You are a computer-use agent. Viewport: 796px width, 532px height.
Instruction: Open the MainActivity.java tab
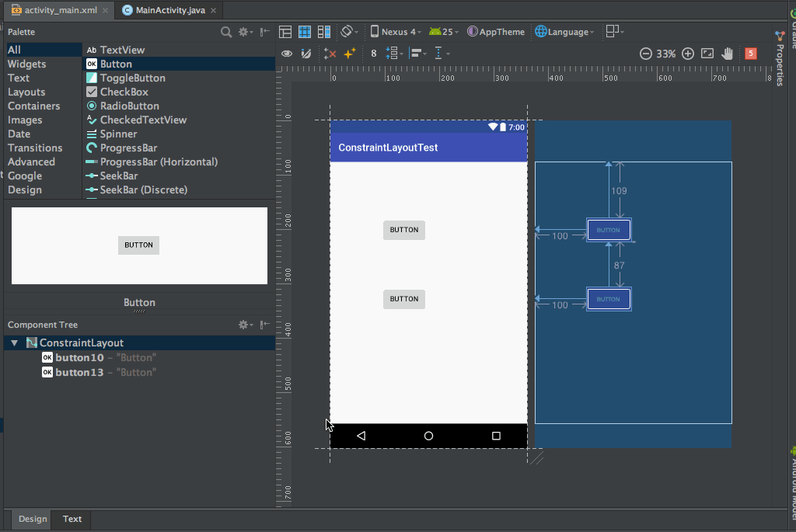tap(169, 10)
